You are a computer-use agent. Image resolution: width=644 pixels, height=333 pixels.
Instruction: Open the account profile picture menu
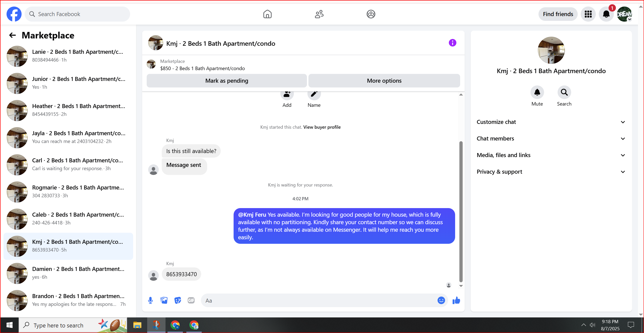[624, 14]
